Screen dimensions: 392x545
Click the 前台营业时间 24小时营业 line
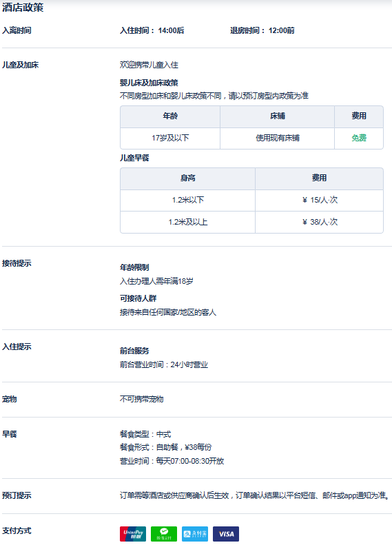(x=164, y=364)
